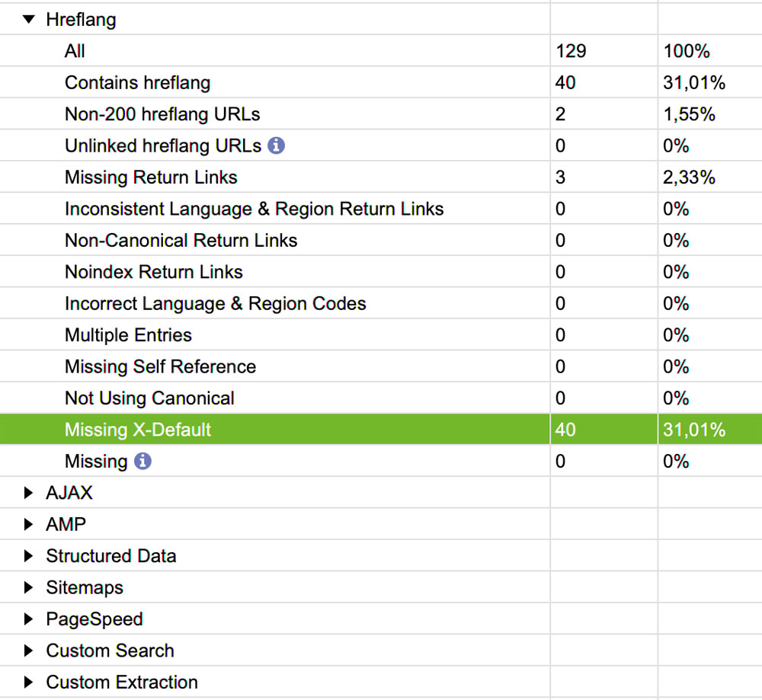The width and height of the screenshot is (762, 700).
Task: Click highlighted Missing X-Default row
Action: [x=138, y=430]
